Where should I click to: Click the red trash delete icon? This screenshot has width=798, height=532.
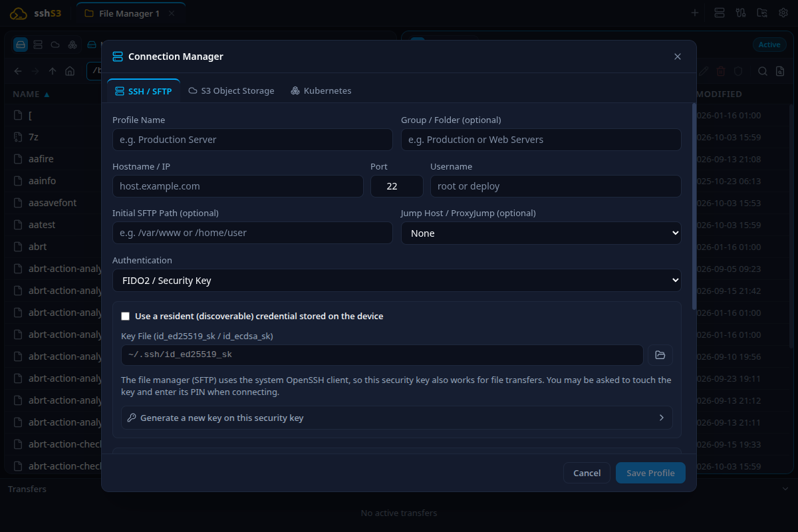722,71
